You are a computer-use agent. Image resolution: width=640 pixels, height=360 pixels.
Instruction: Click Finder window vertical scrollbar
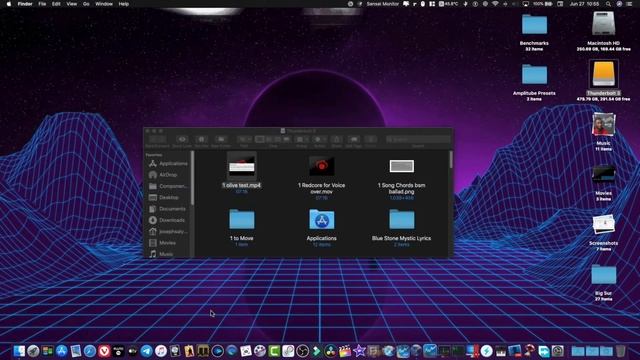pos(451,160)
